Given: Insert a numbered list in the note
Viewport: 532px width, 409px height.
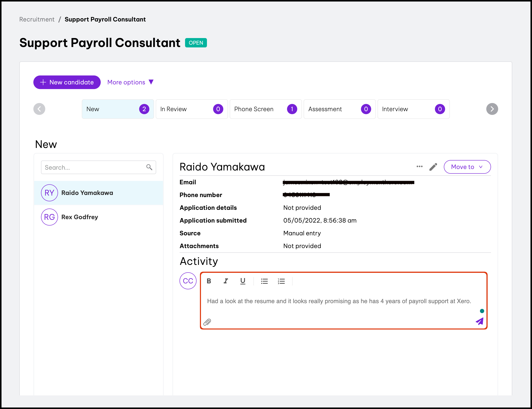Looking at the screenshot, I should tap(281, 281).
